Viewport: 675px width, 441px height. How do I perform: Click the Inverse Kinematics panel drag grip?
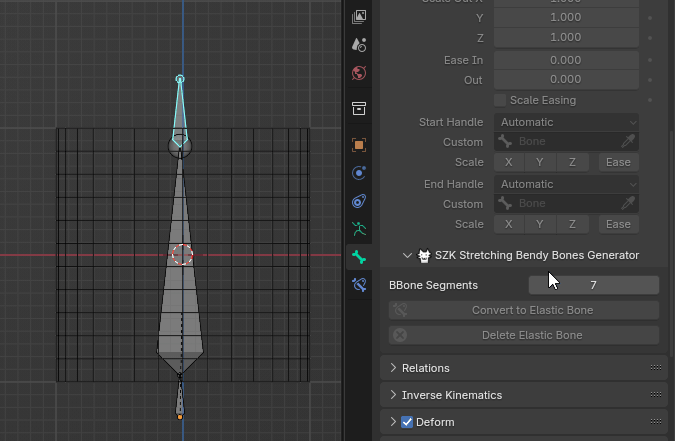point(656,394)
